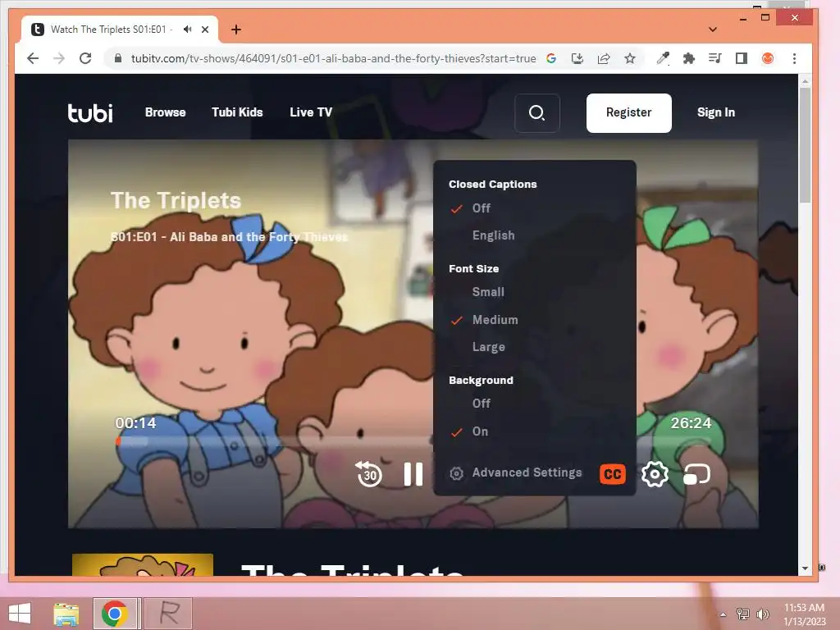This screenshot has width=840, height=630.
Task: Open Advanced Settings for captions
Action: coord(527,472)
